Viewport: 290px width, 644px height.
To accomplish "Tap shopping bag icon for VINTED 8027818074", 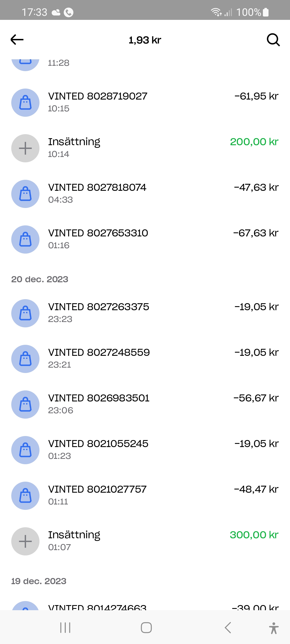I will 26,194.
